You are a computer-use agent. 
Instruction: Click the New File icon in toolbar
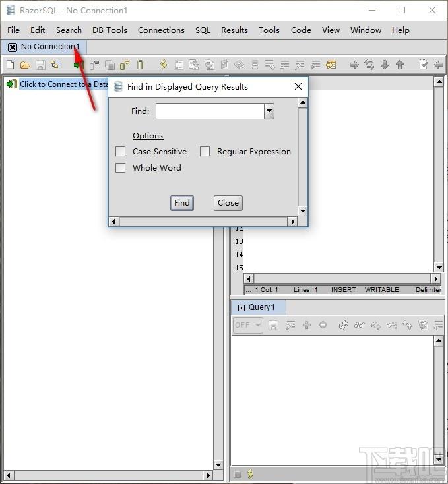coord(10,65)
